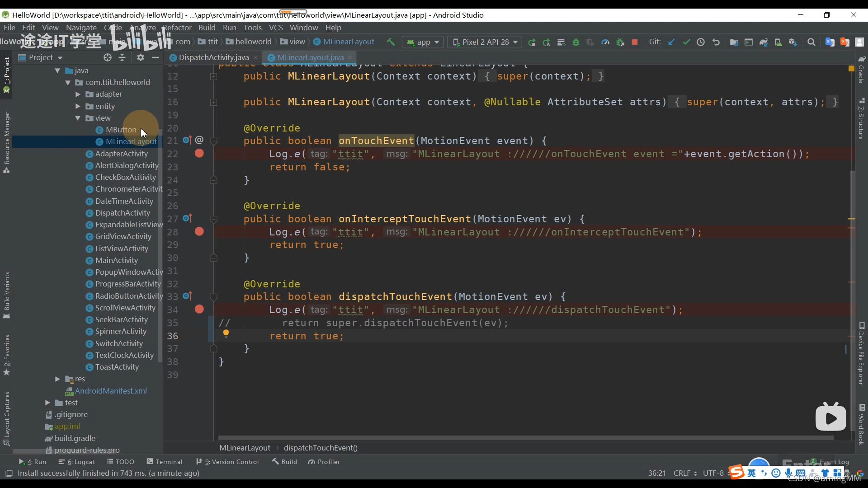Open the TODO tool window
Screen dimensions: 868x488
point(121,462)
